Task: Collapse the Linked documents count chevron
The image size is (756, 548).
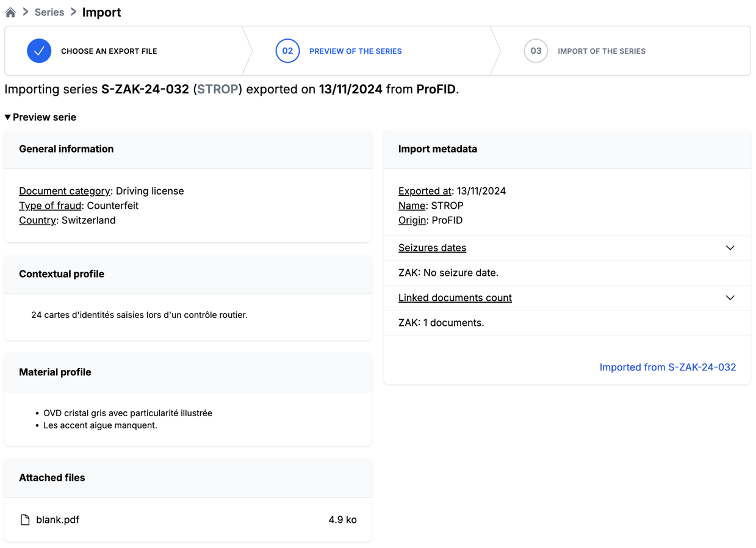Action: coord(730,298)
